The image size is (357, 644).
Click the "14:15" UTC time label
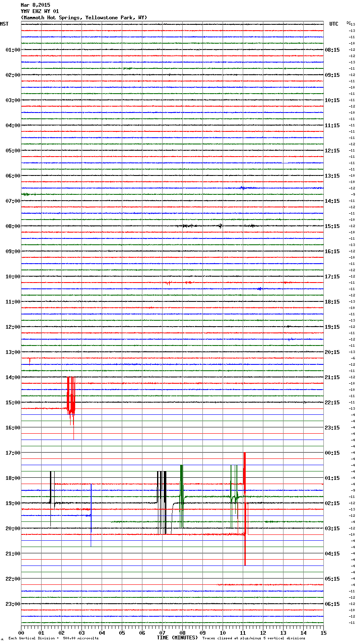click(x=332, y=201)
